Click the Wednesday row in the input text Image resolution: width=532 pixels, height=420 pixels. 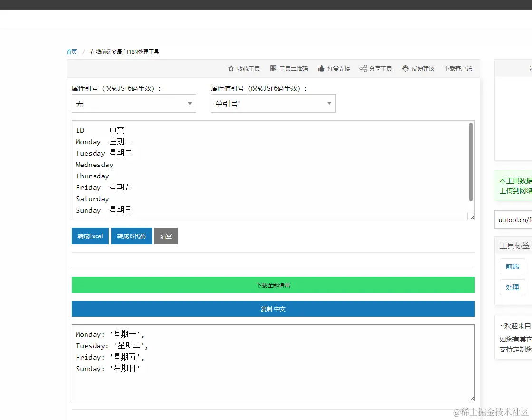tap(95, 165)
